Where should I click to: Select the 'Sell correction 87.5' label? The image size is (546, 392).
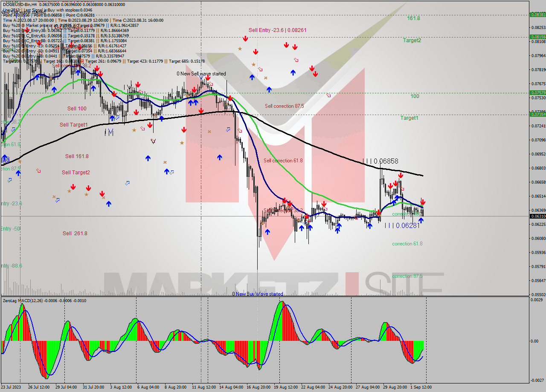(x=285, y=106)
